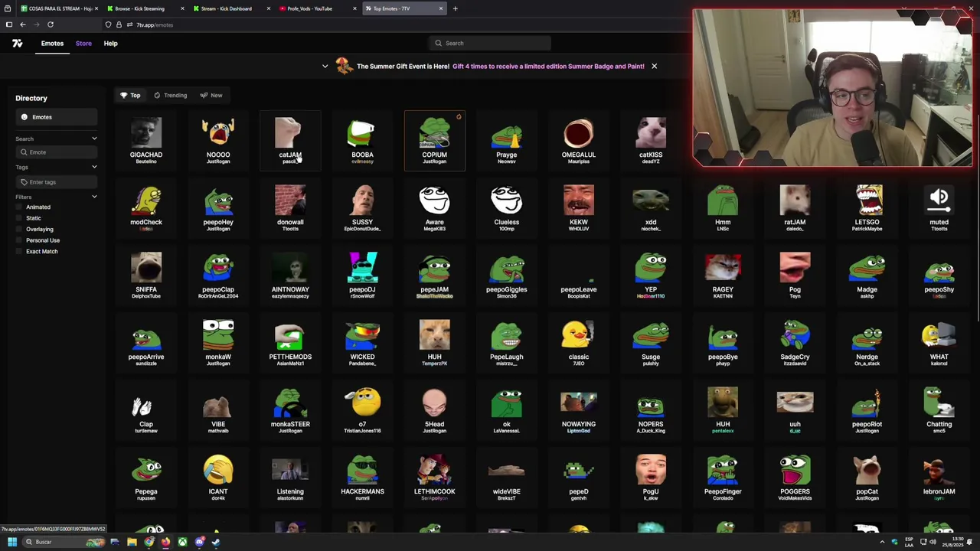
Task: Open the 7TV logo home icon
Action: click(18, 44)
